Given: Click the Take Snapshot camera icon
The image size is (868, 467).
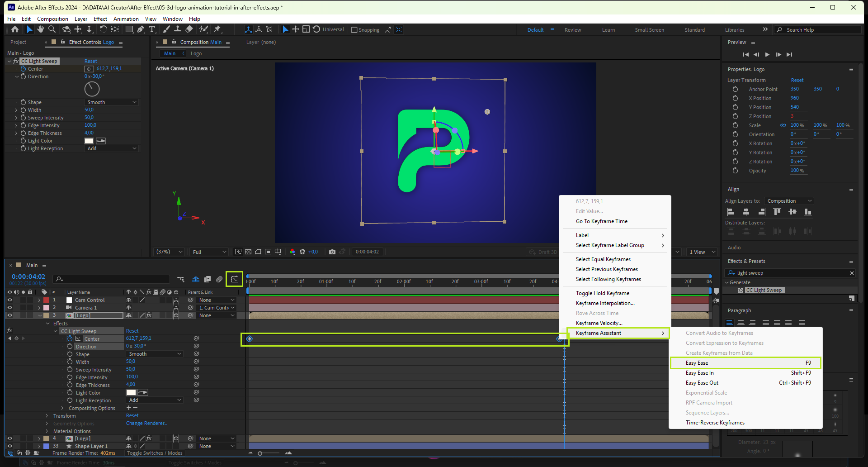Looking at the screenshot, I should pyautogui.click(x=332, y=252).
